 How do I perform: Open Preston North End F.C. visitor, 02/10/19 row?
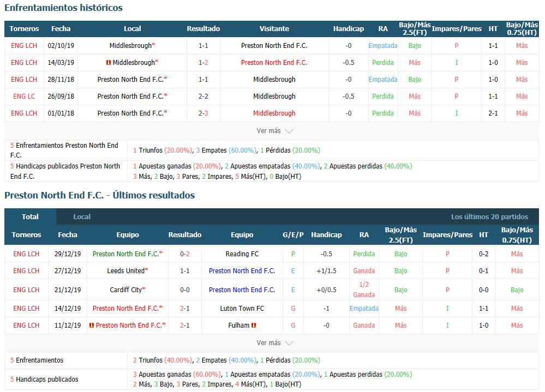[274, 45]
